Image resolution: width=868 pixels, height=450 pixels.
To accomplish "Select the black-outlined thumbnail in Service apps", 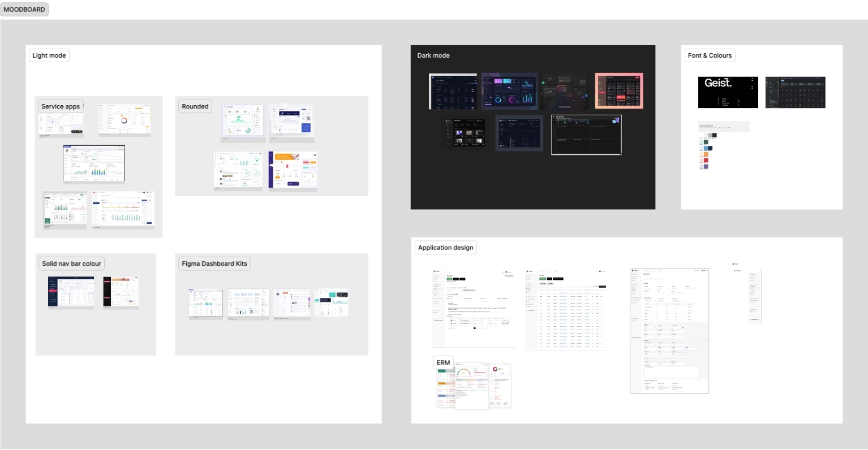I will pos(94,164).
